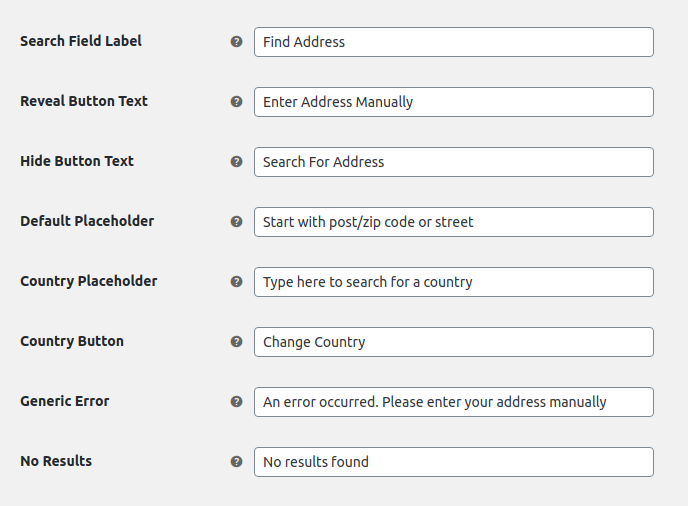Click the Country Button label

(x=72, y=341)
